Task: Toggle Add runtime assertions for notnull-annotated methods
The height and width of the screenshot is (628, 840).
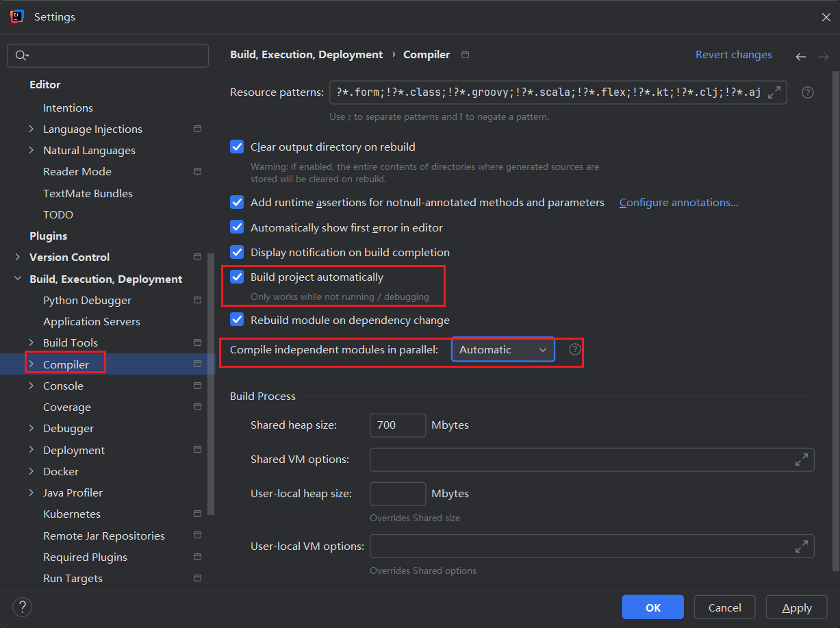Action: 237,202
